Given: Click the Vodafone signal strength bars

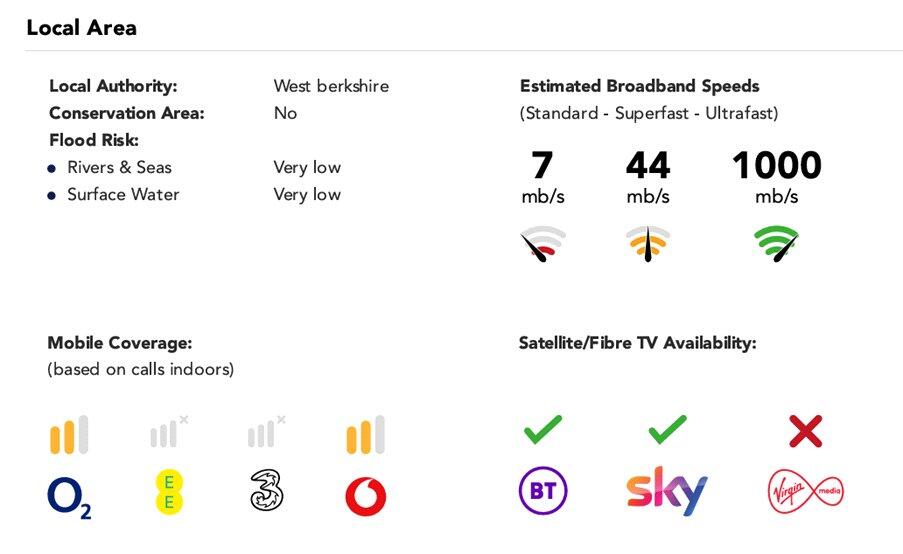Looking at the screenshot, I should (365, 435).
